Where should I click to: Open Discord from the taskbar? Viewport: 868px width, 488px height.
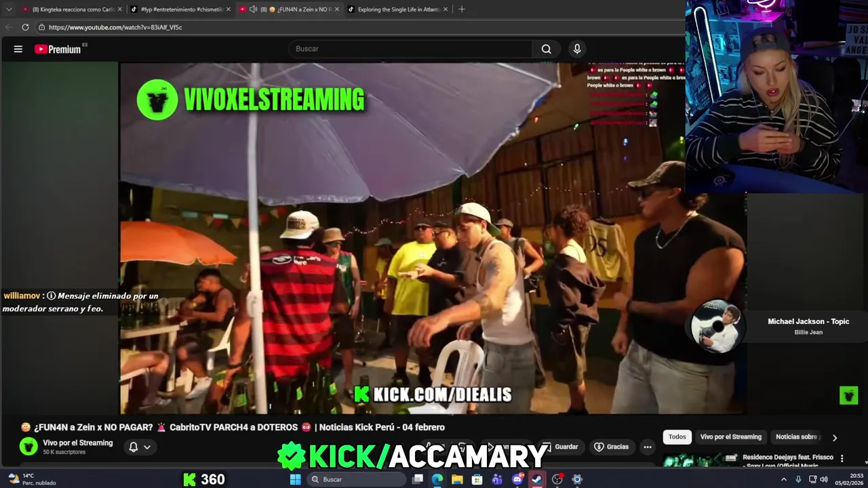pos(517,479)
